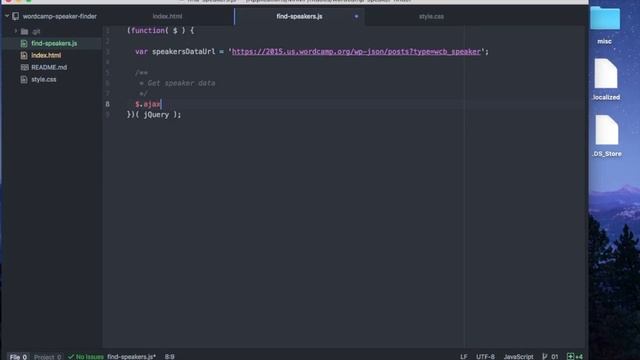
Task: Click the Project 0 linter status button
Action: [47, 357]
